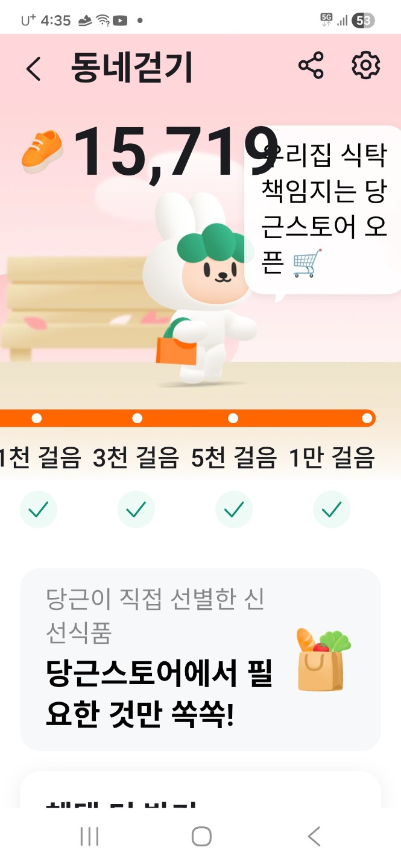Viewport: 401px width, 868px height.
Task: Tap the 1만 걸음 end dot on progress bar
Action: 367,418
